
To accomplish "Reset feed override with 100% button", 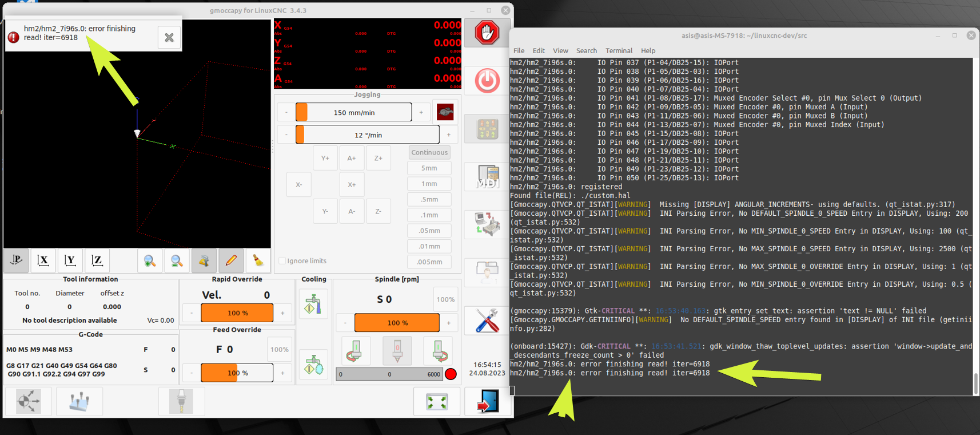I will coord(279,349).
